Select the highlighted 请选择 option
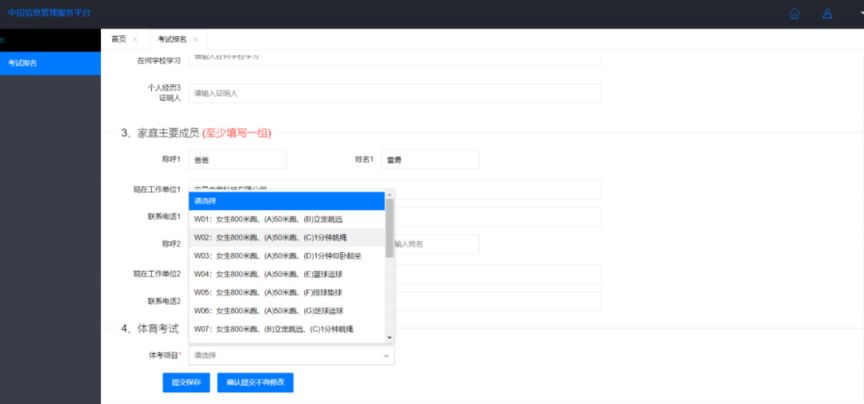Viewport: 864px width, 404px height. pos(287,201)
